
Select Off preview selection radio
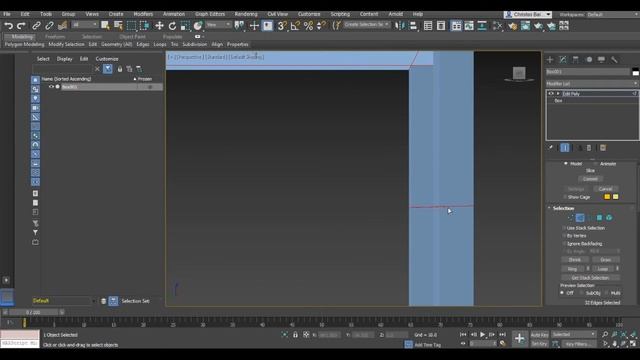tap(562, 293)
